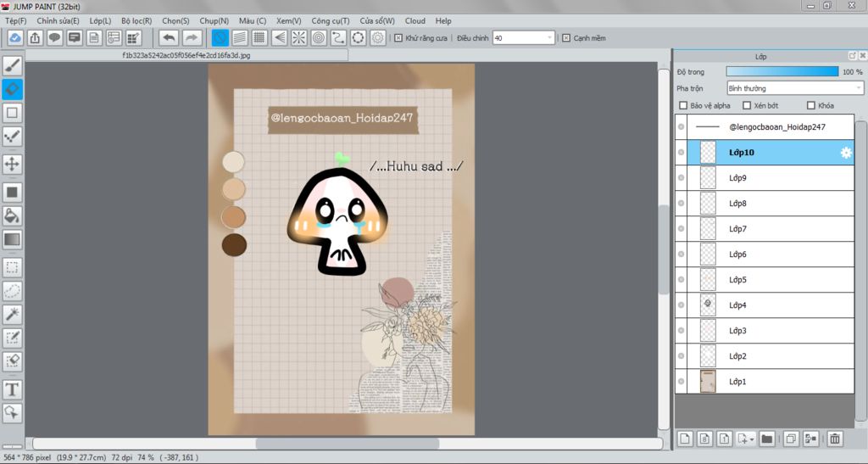Click the vertical canvas scrollbar
Image resolution: width=868 pixels, height=464 pixels.
click(664, 248)
